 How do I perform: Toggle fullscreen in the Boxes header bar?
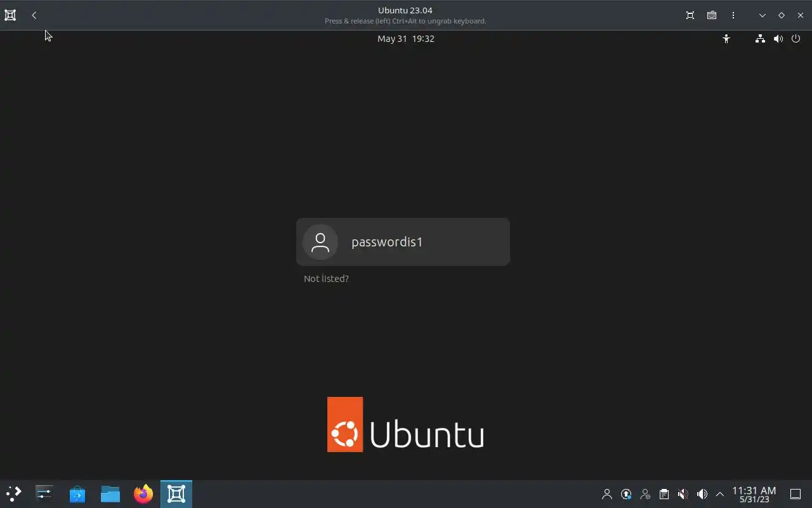click(690, 15)
